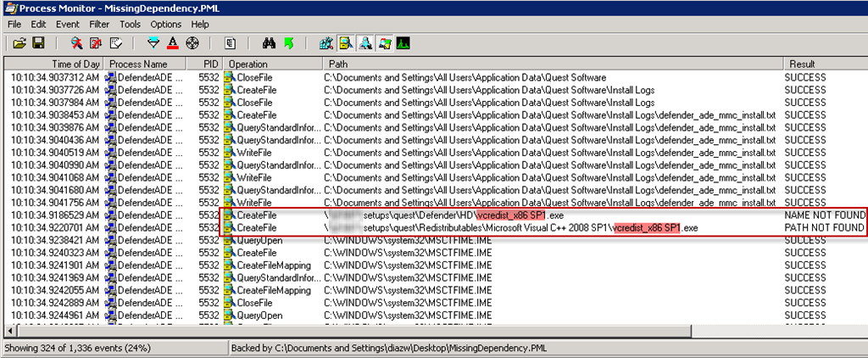Toggle Show Process and Thread Activity
The height and width of the screenshot is (358, 868).
click(384, 42)
